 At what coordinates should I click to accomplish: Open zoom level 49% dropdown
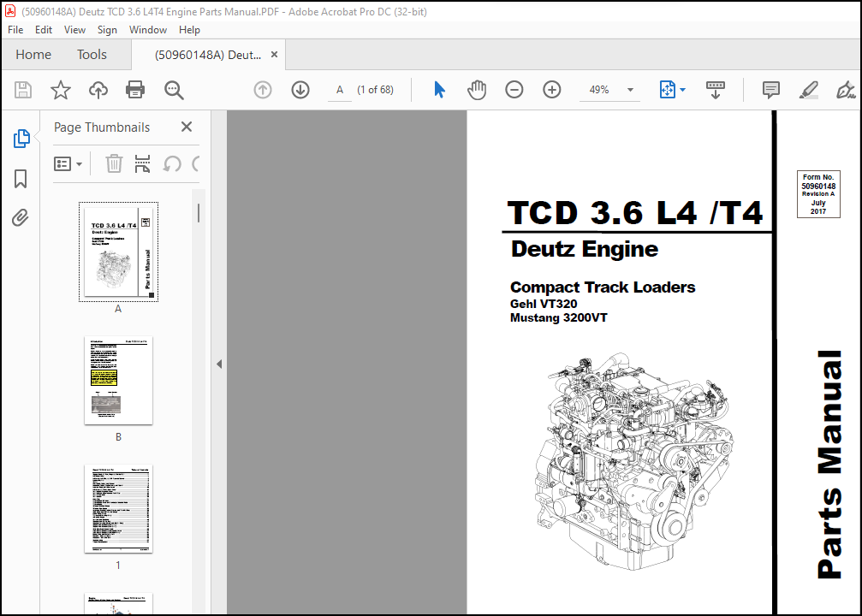click(631, 90)
